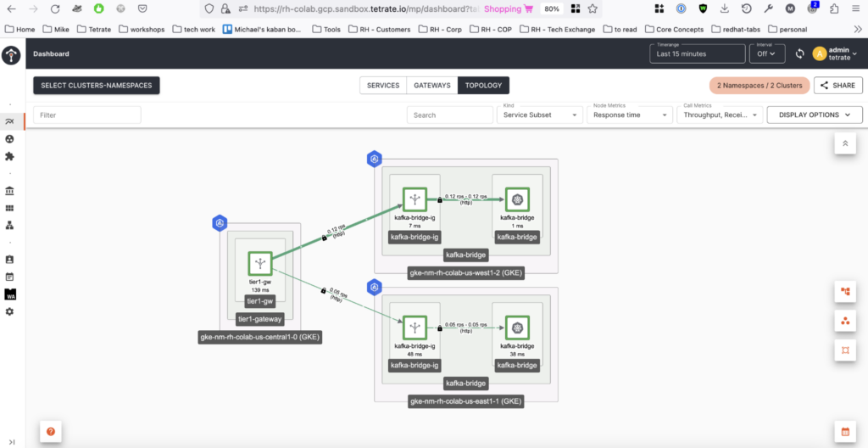Show more bookmarks with the double chevron

858,29
